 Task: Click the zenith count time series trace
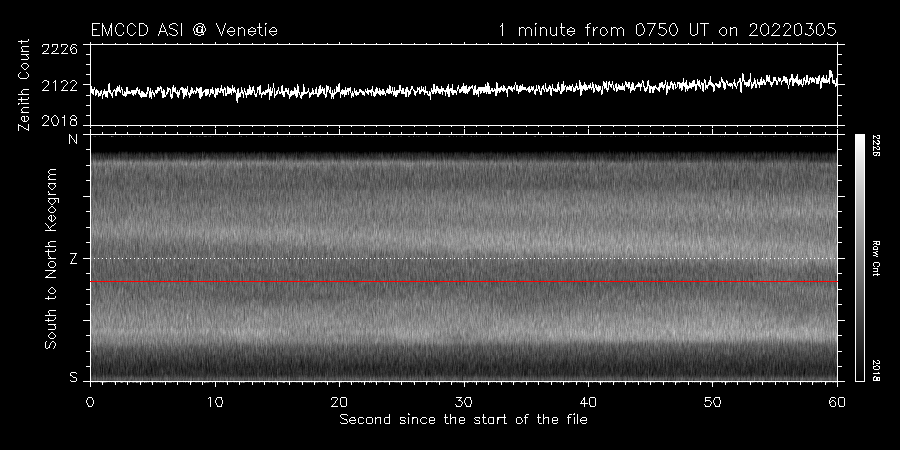click(x=464, y=88)
